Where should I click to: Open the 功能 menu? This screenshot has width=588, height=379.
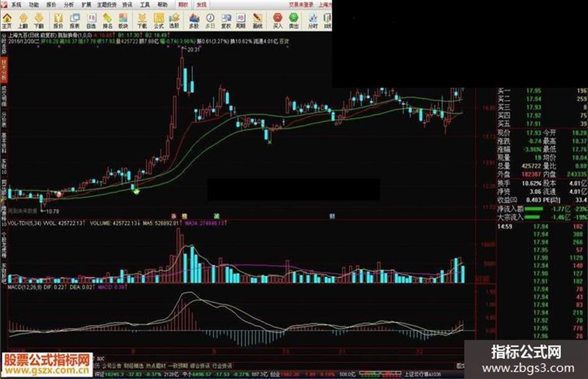point(34,5)
